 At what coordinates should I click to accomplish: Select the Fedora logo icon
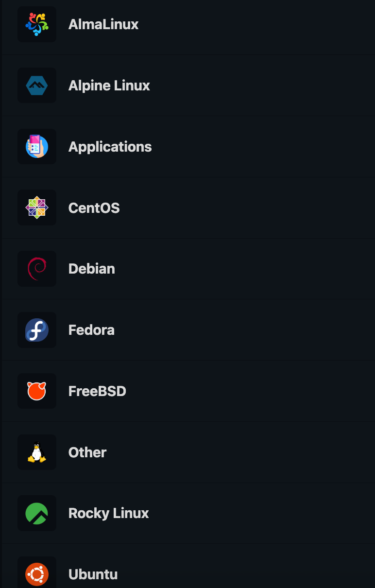pos(37,330)
